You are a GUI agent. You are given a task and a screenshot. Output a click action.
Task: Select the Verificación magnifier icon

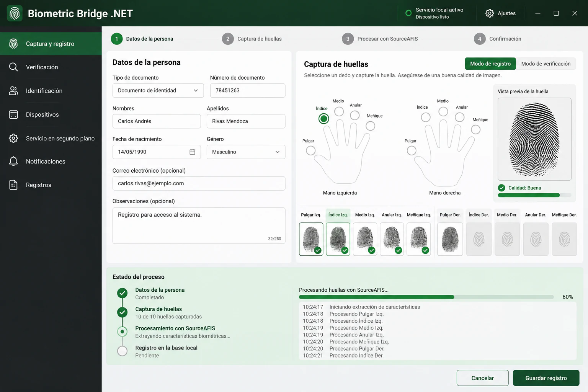click(13, 67)
